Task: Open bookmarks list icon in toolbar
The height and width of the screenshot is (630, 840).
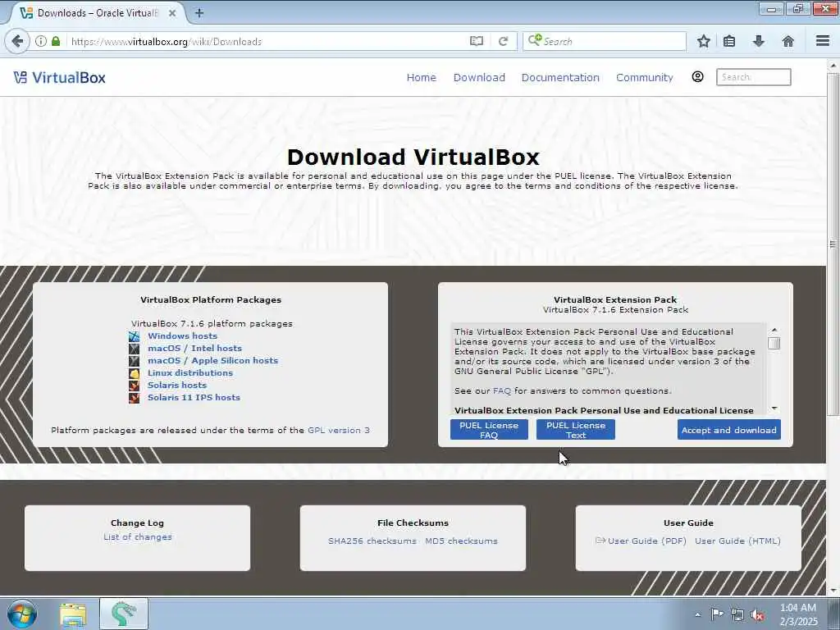Action: pos(729,41)
